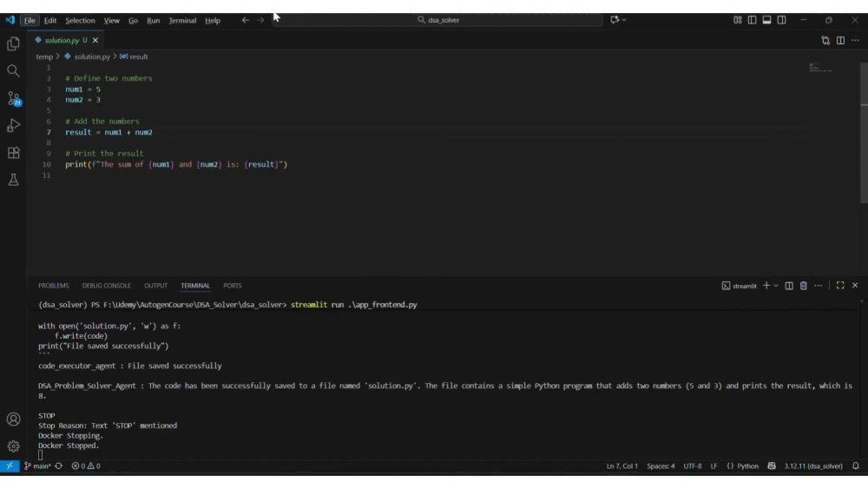
Task: Switch to the PORTS tab
Action: pos(233,286)
